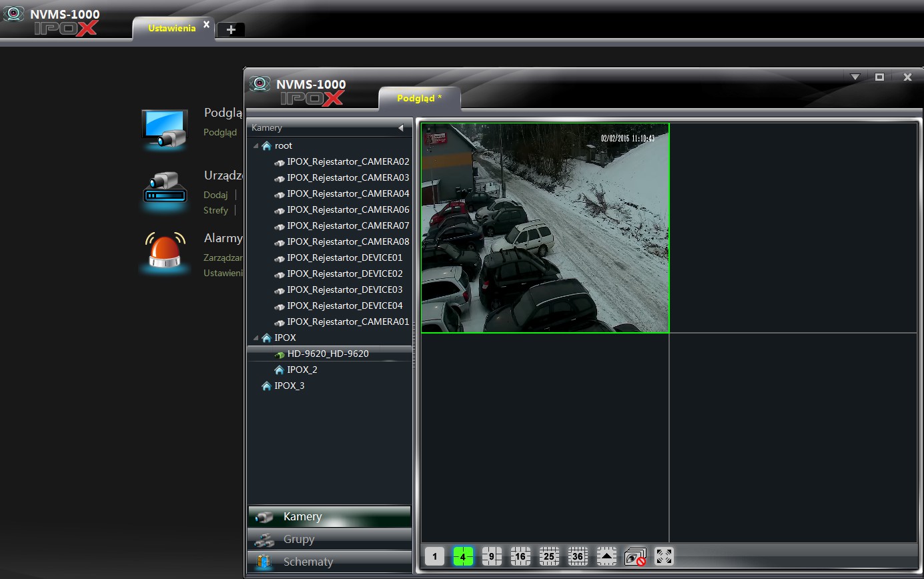This screenshot has height=579, width=924.
Task: Select the 9-window split layout
Action: tap(492, 556)
